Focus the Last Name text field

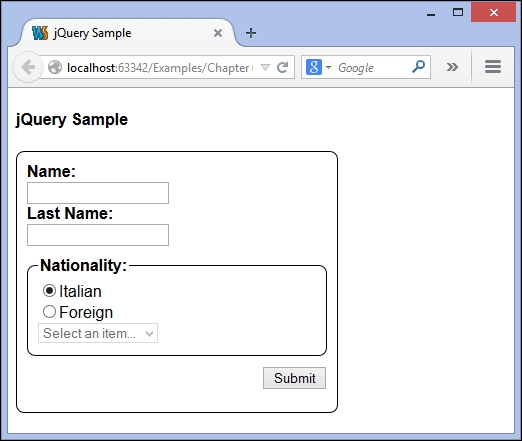(x=98, y=235)
